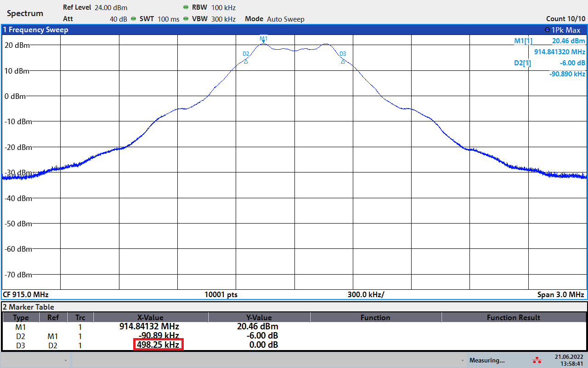The height and width of the screenshot is (368, 588).
Task: Click the M1[1] 20.46 dBm readout
Action: [550, 41]
